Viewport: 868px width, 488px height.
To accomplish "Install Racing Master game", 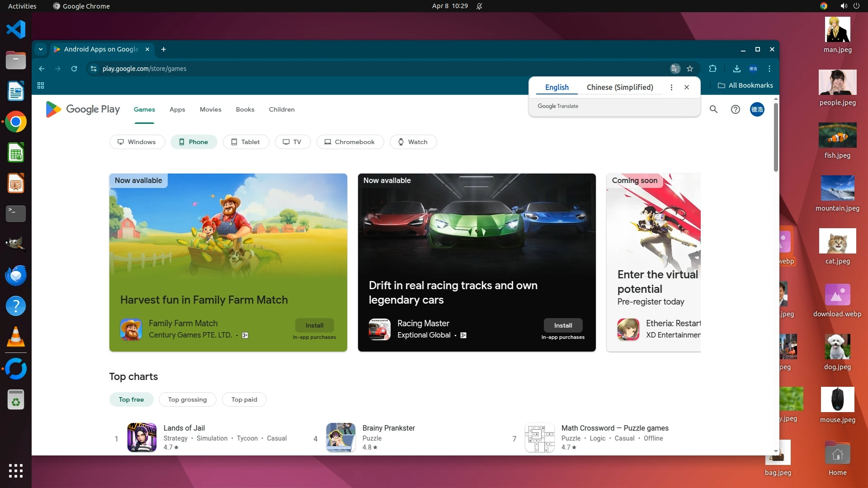I will (x=563, y=325).
